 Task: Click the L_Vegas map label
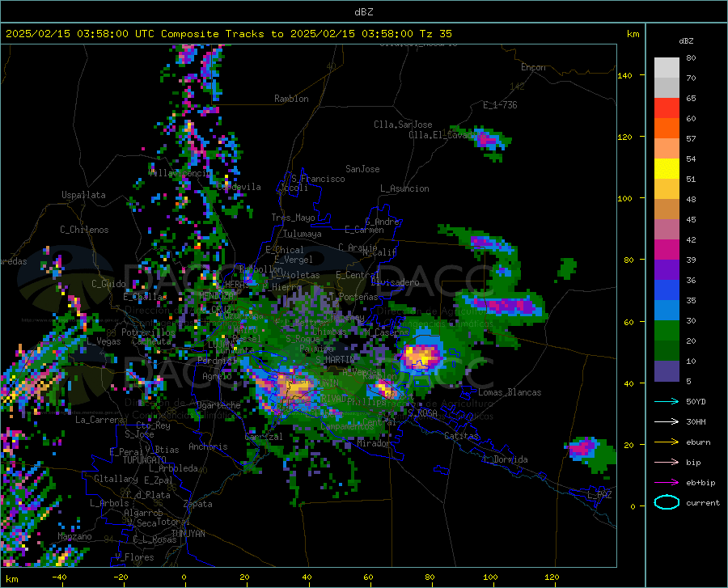(104, 341)
